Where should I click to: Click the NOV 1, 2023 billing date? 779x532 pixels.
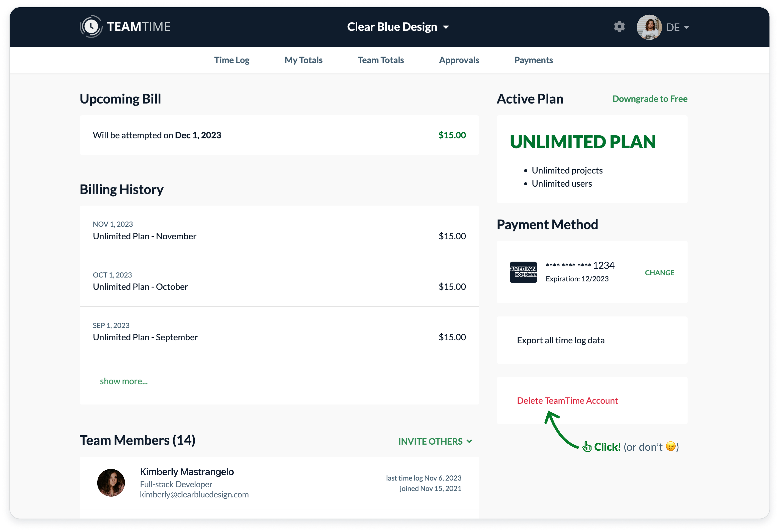(x=113, y=224)
